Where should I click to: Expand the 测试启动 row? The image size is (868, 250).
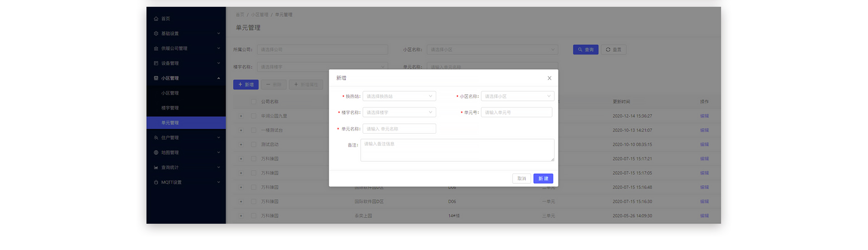(x=241, y=144)
